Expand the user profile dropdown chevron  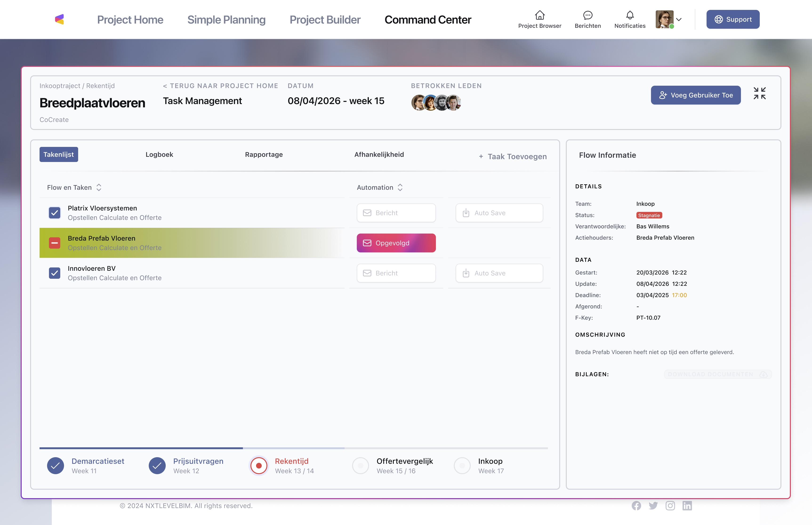679,20
